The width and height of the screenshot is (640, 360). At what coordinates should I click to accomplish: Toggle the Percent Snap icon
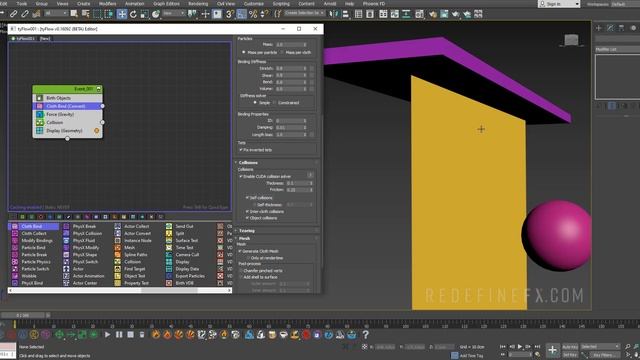(253, 14)
